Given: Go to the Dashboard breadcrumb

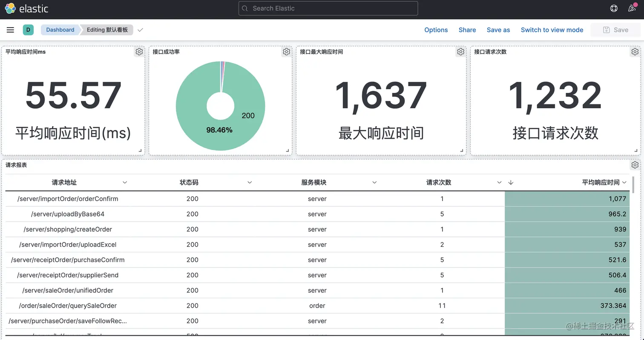Looking at the screenshot, I should pos(60,30).
